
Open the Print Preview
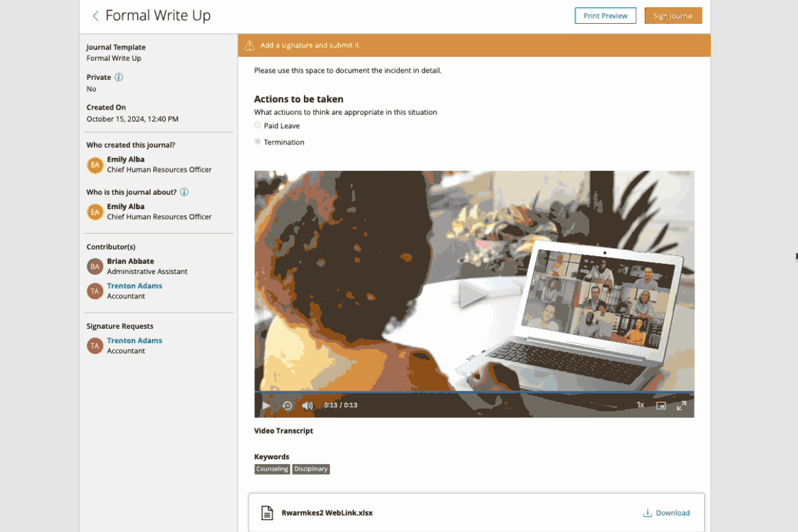click(605, 16)
